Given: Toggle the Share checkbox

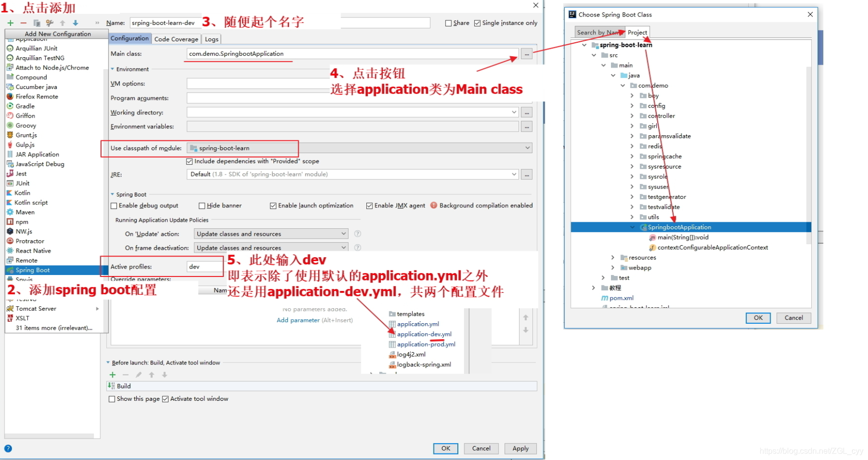Looking at the screenshot, I should [x=448, y=23].
